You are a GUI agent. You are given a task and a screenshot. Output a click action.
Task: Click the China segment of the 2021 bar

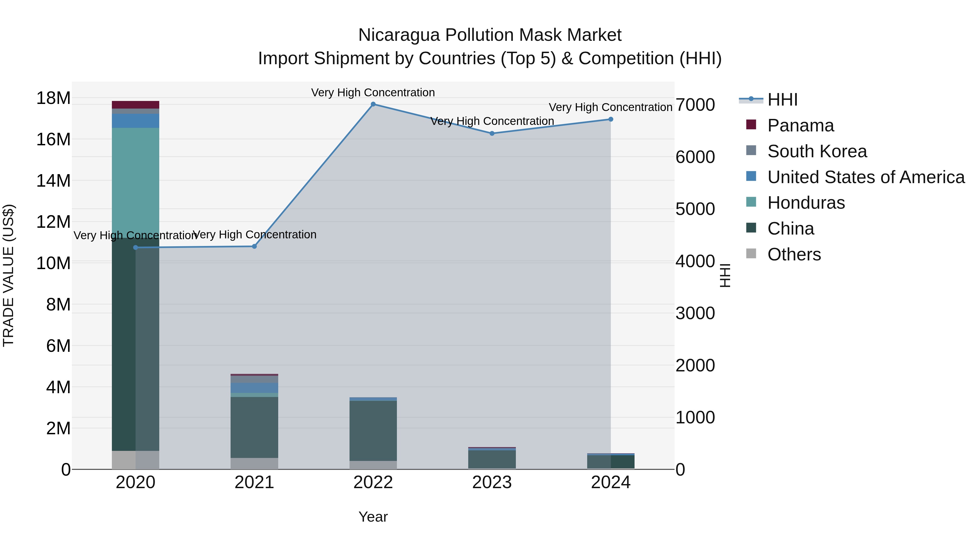(255, 427)
